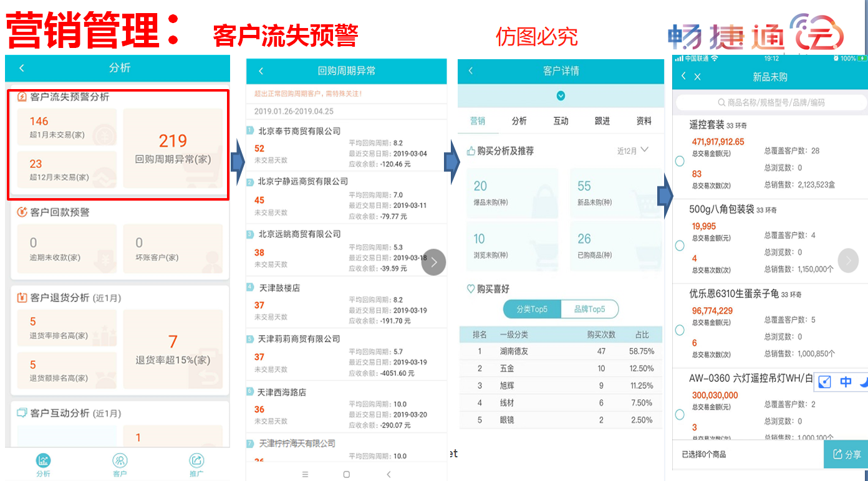Click back arrow on 客户详情 header
This screenshot has width=868, height=481.
471,71
